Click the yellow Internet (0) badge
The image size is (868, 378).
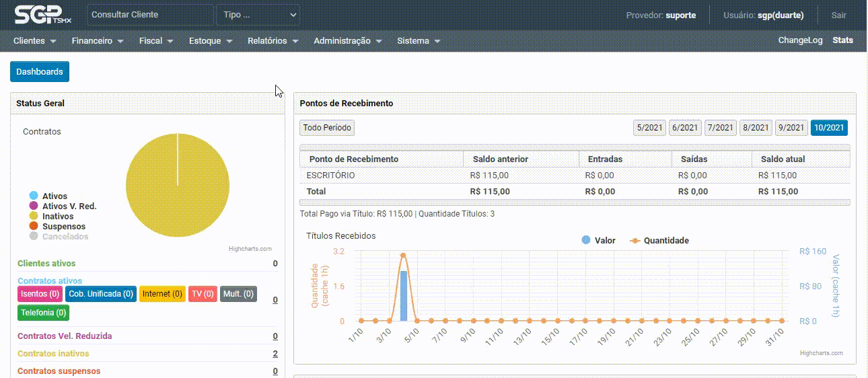162,294
